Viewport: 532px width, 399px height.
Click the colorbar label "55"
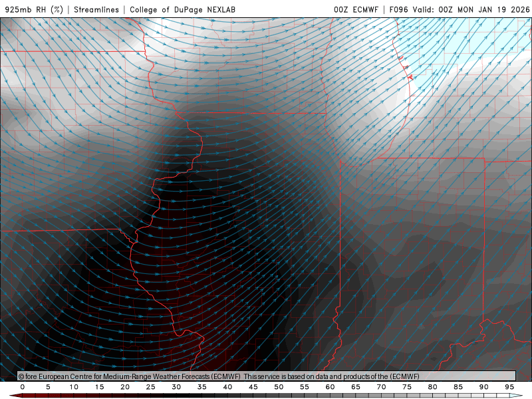pos(305,387)
